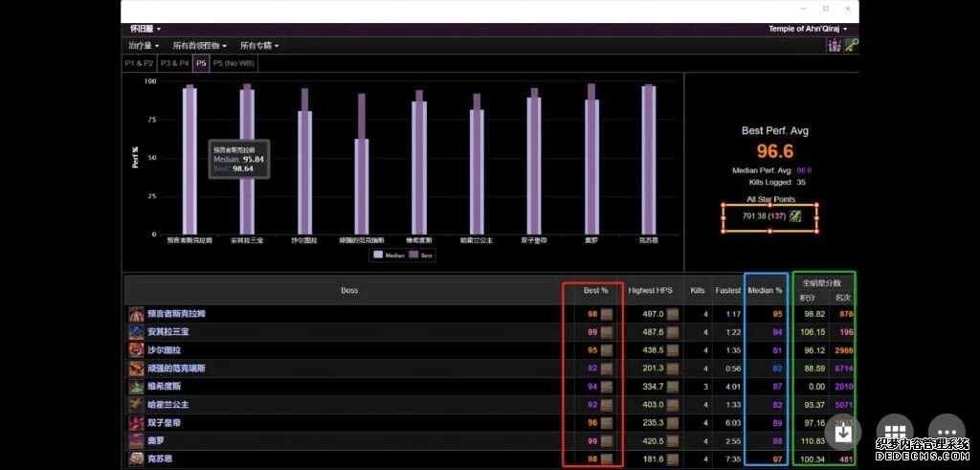Click the 克苏恩 boss portrait icon
980x470 pixels.
[136, 459]
